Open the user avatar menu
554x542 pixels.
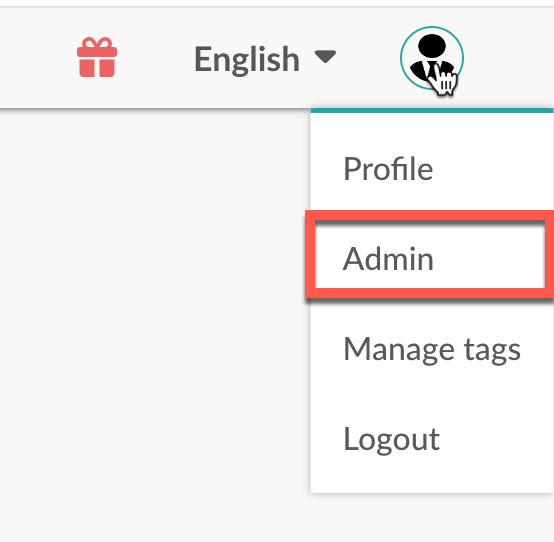[432, 58]
